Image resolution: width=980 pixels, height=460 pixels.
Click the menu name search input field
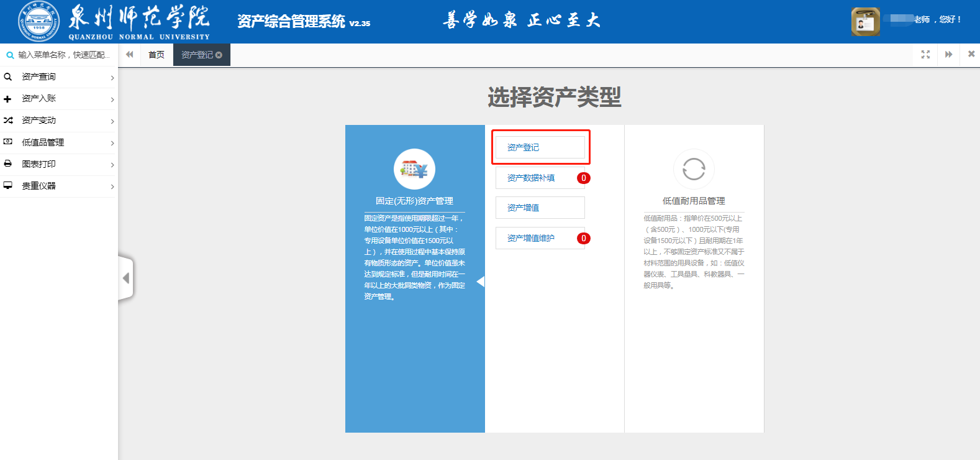pos(63,55)
